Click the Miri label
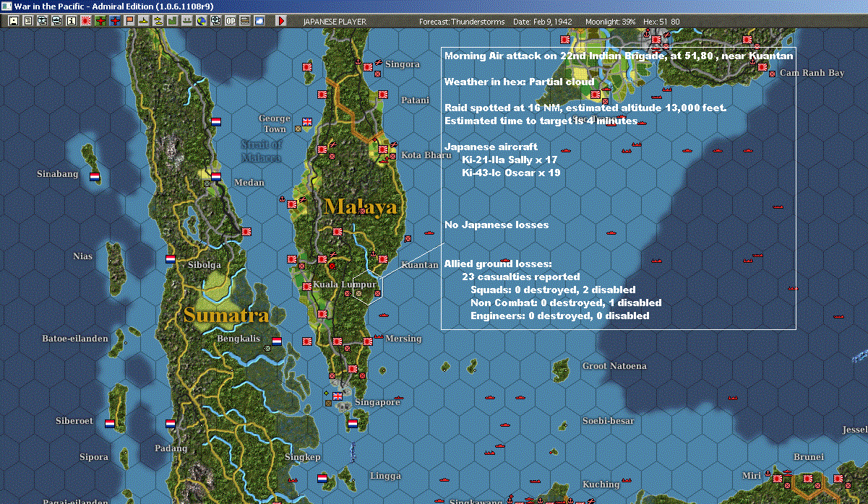This screenshot has width=868, height=504. [x=751, y=475]
